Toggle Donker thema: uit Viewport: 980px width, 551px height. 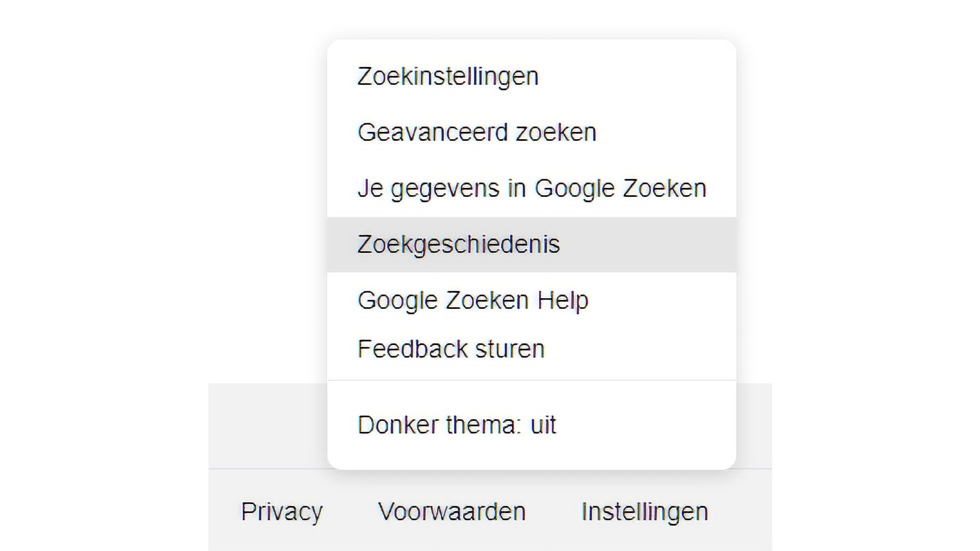(x=457, y=425)
